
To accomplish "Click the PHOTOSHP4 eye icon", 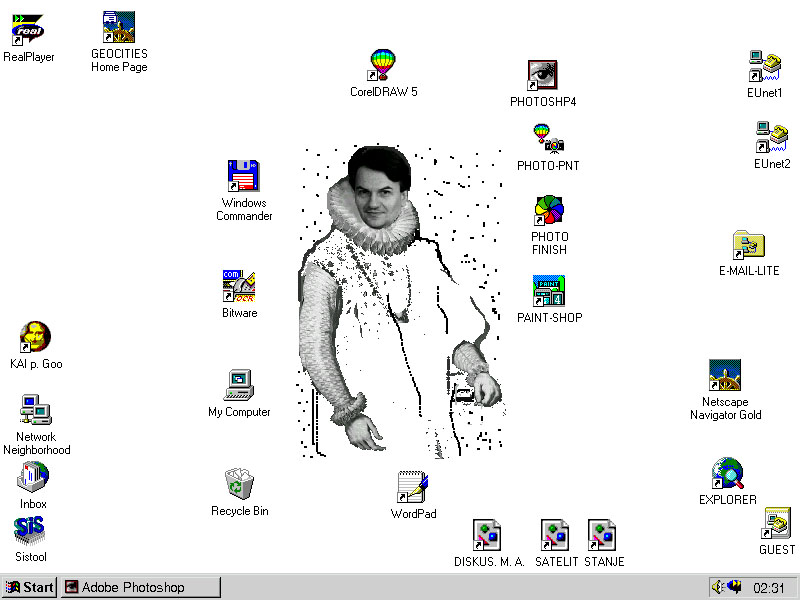I will coord(542,76).
